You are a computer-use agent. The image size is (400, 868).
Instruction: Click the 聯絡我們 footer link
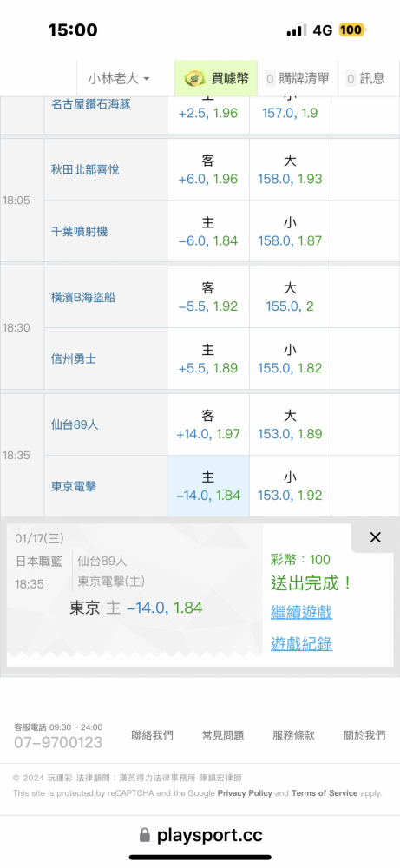point(152,735)
